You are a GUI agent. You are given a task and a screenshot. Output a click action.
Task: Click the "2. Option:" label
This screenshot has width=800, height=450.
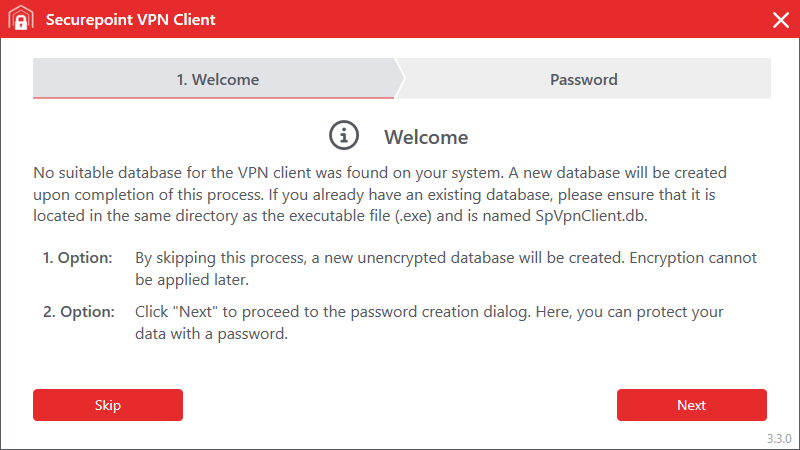click(77, 312)
